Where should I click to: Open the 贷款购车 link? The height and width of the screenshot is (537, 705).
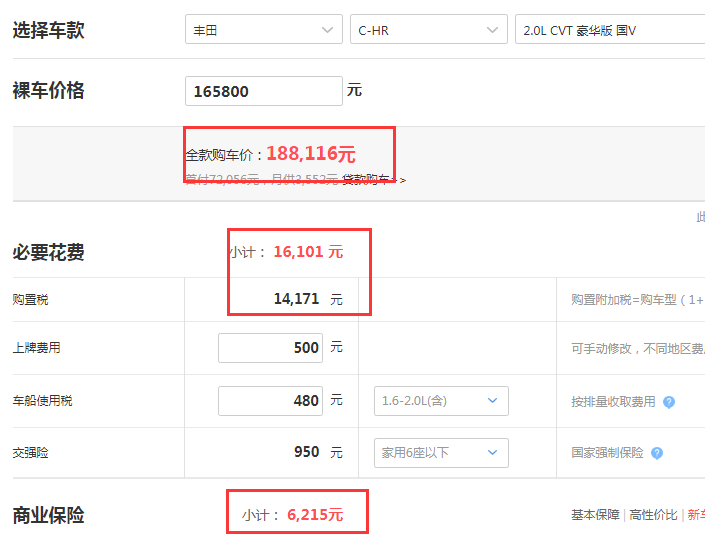374,180
